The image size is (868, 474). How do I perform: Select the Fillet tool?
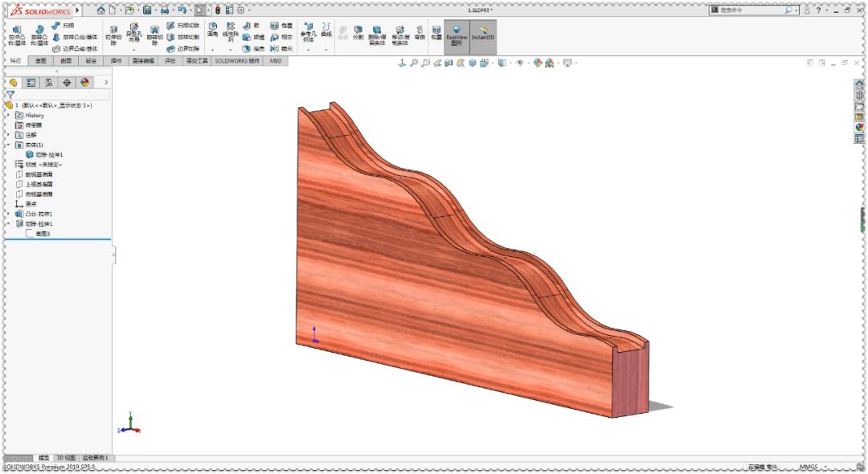212,32
